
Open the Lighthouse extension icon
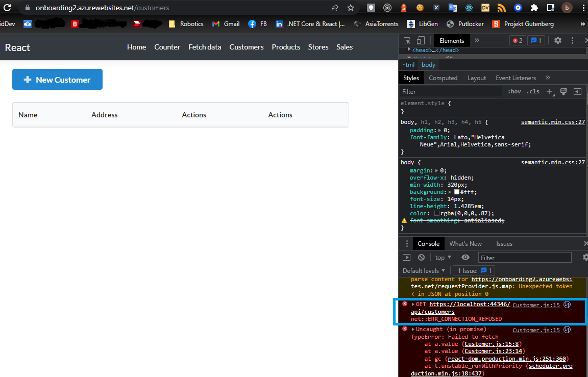[404, 8]
